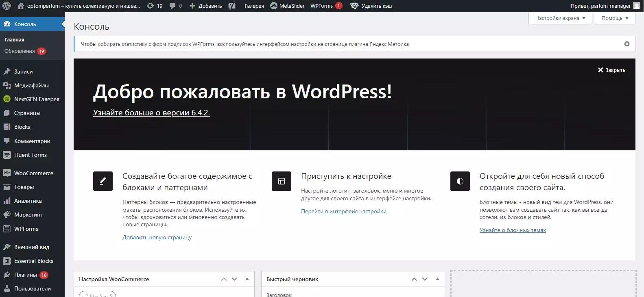Collapse the Быстрый черновик widget
The width and height of the screenshot is (644, 297).
(437, 279)
